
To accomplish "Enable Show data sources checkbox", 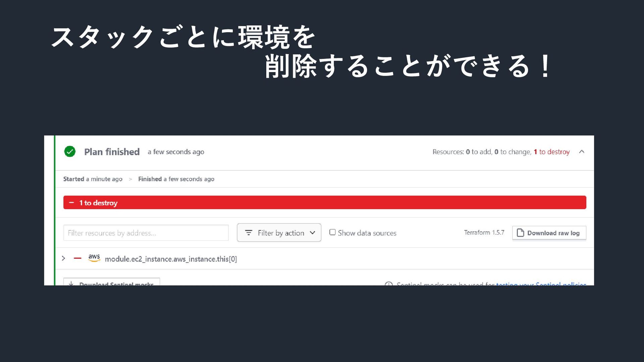I will point(332,232).
